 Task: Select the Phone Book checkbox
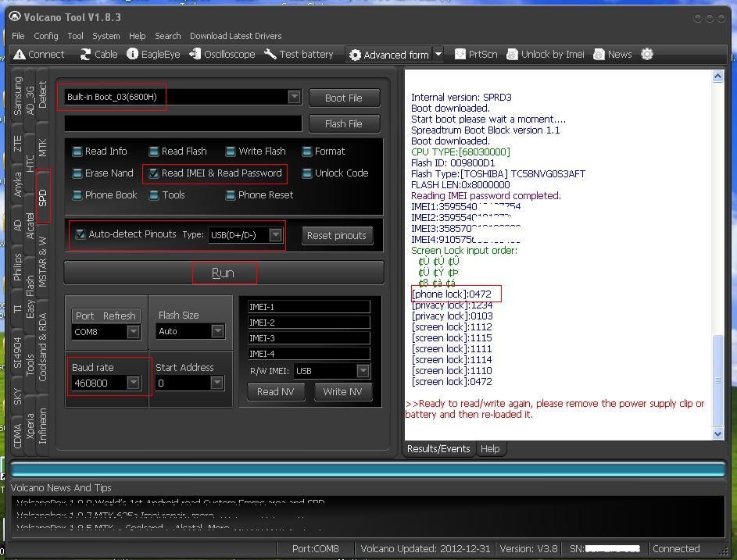click(77, 195)
